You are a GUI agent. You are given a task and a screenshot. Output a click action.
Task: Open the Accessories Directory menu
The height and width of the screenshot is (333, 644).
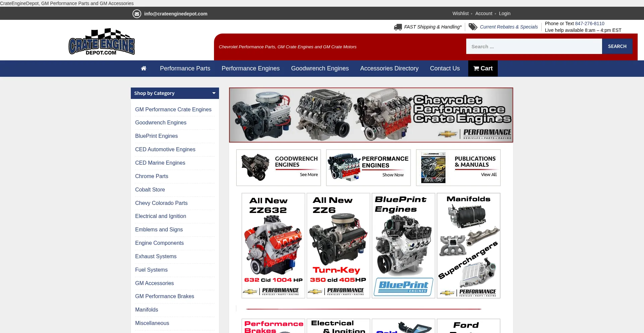click(x=389, y=68)
